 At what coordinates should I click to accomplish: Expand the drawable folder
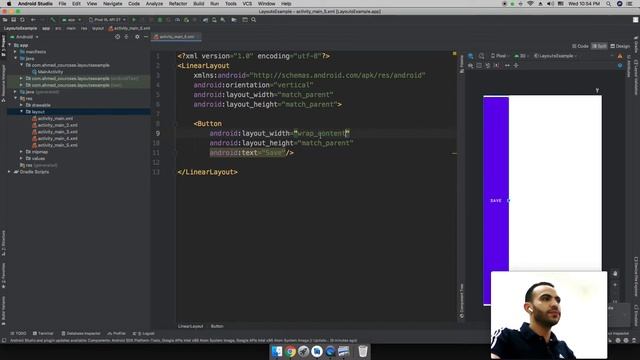coord(21,105)
